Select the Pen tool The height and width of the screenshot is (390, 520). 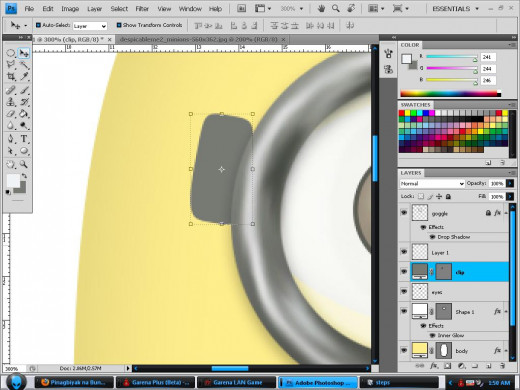[x=11, y=139]
